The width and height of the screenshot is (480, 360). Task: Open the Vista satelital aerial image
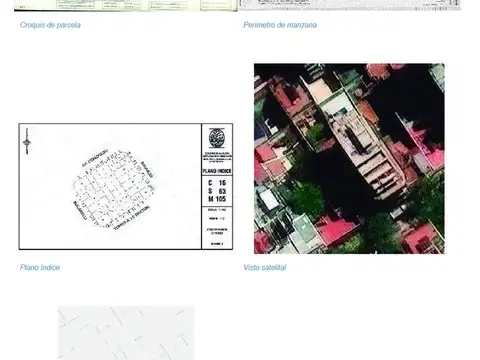click(349, 158)
